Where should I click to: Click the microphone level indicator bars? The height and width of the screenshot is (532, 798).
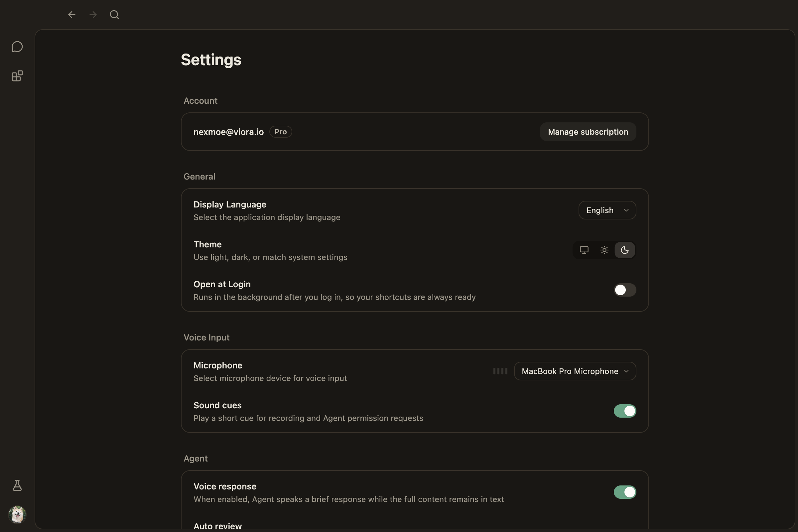(500, 371)
